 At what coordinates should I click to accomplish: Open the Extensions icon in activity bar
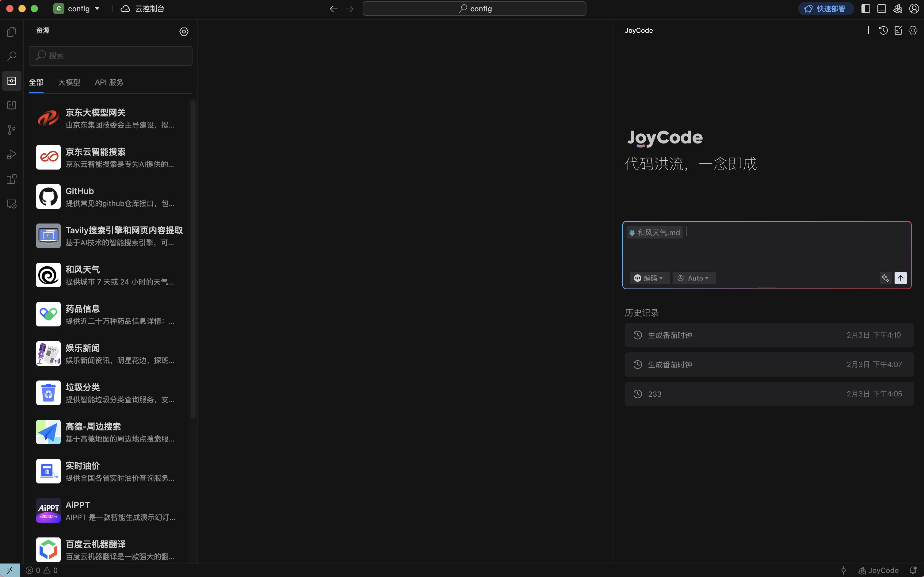(x=12, y=179)
